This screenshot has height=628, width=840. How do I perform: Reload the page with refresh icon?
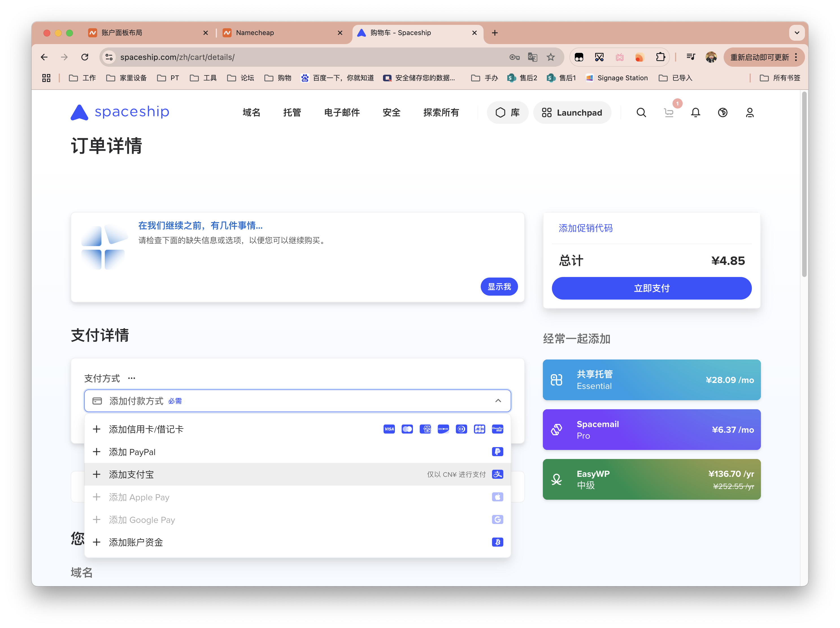[85, 57]
